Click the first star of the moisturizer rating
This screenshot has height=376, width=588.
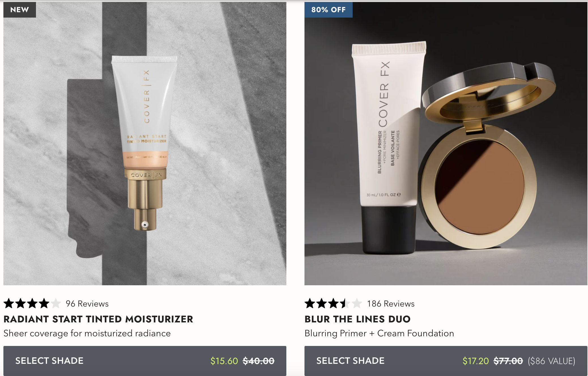point(9,303)
